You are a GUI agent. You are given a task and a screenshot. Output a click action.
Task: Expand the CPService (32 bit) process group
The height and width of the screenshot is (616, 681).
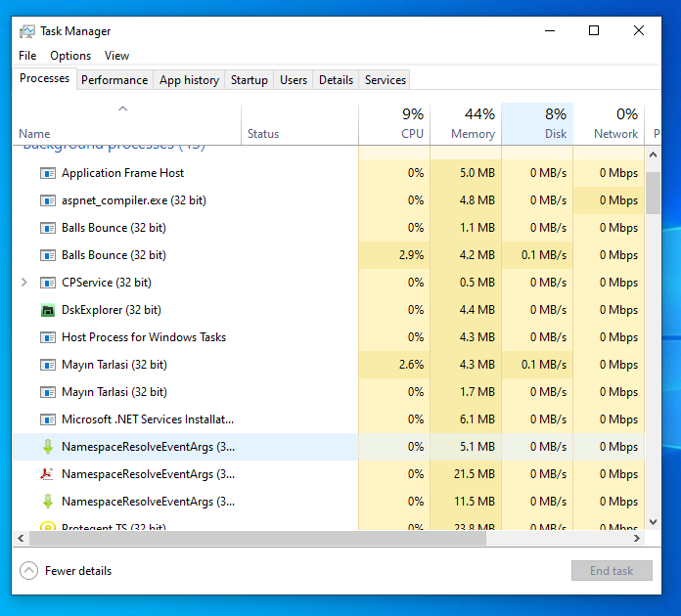coord(24,283)
